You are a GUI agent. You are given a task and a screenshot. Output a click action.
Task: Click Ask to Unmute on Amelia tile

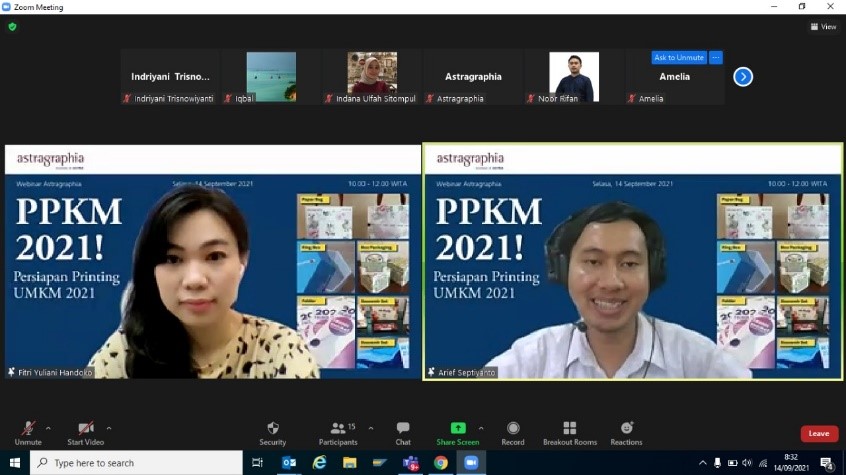coord(679,57)
